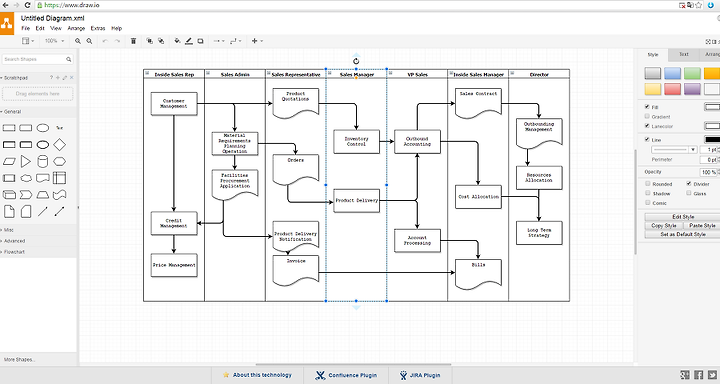Click the zoom in magnifier icon
This screenshot has height=384, width=720.
[x=78, y=41]
